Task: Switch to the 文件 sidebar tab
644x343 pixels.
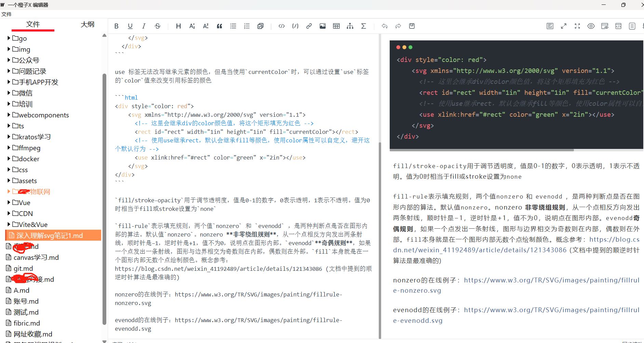Action: point(33,24)
